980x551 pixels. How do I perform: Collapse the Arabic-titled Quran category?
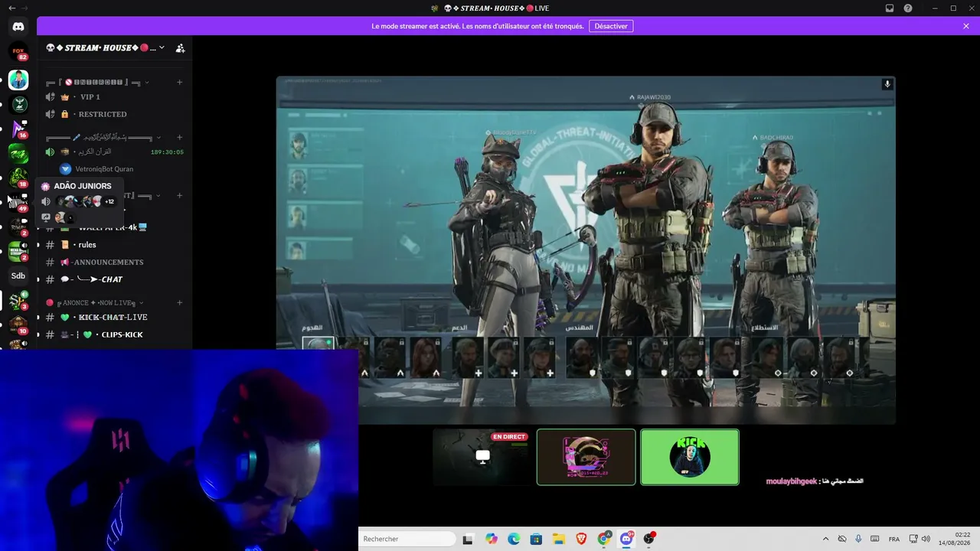point(158,138)
